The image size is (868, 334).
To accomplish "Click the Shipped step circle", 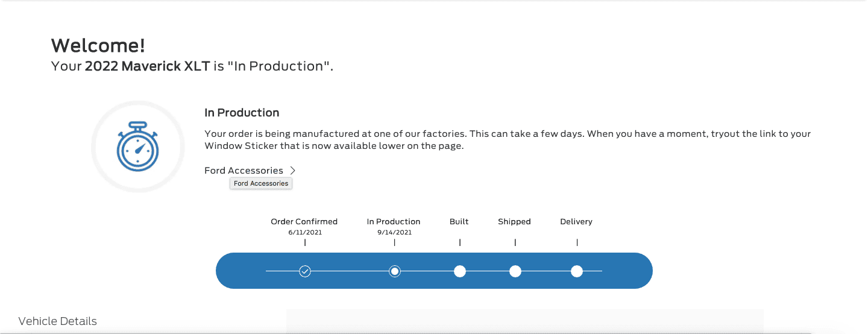I will pyautogui.click(x=515, y=271).
